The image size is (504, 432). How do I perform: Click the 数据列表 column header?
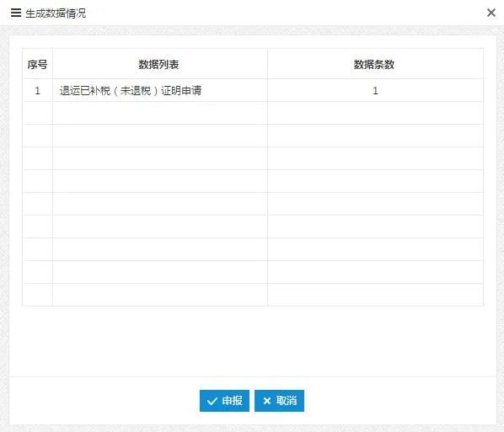[x=160, y=64]
